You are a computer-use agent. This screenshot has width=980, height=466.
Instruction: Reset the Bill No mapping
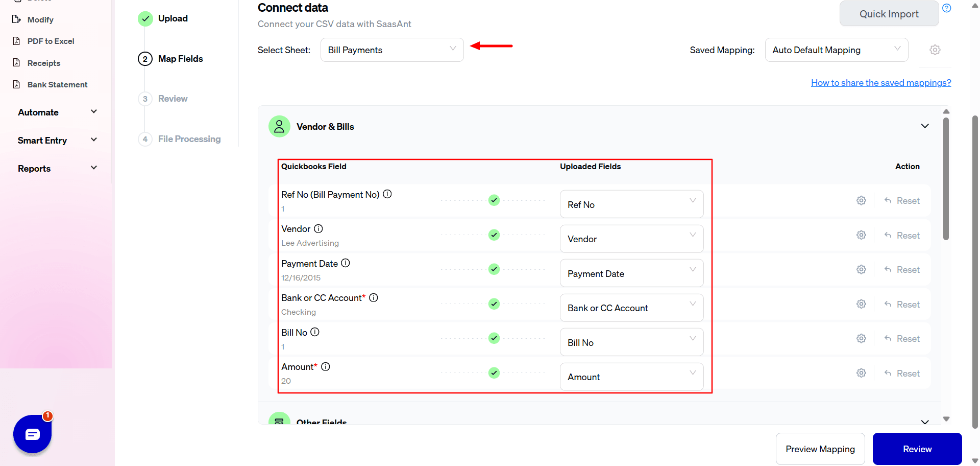(902, 339)
